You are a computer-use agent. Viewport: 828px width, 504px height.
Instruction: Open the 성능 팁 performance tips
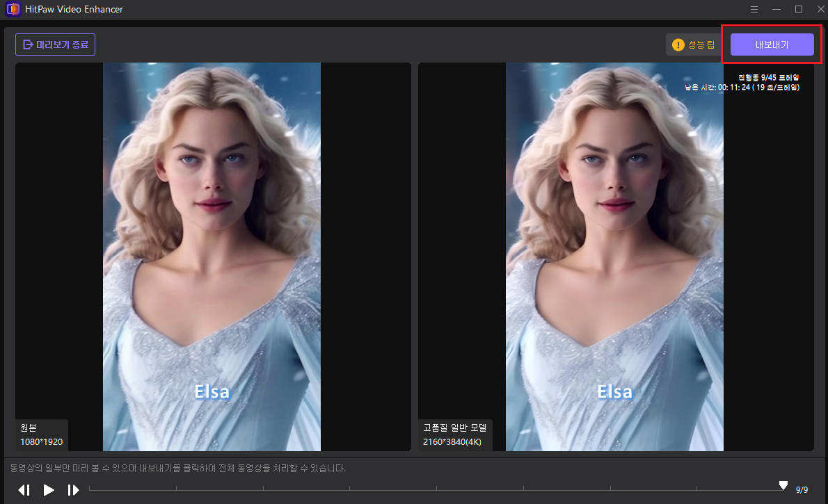tap(693, 45)
